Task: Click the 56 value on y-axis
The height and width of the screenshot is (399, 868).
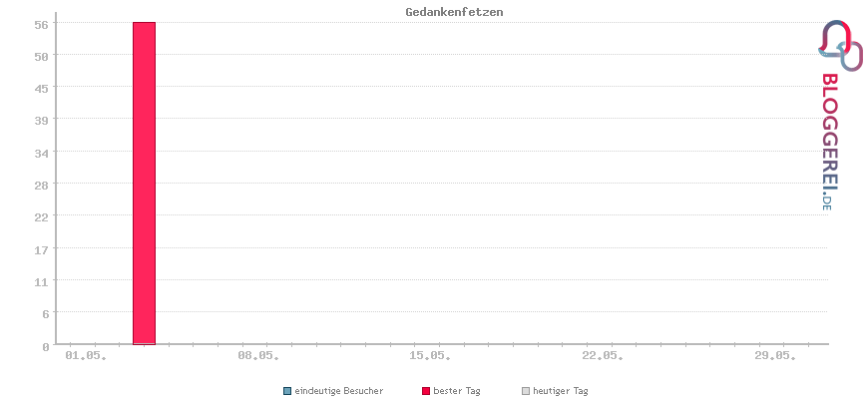Action: tap(43, 24)
